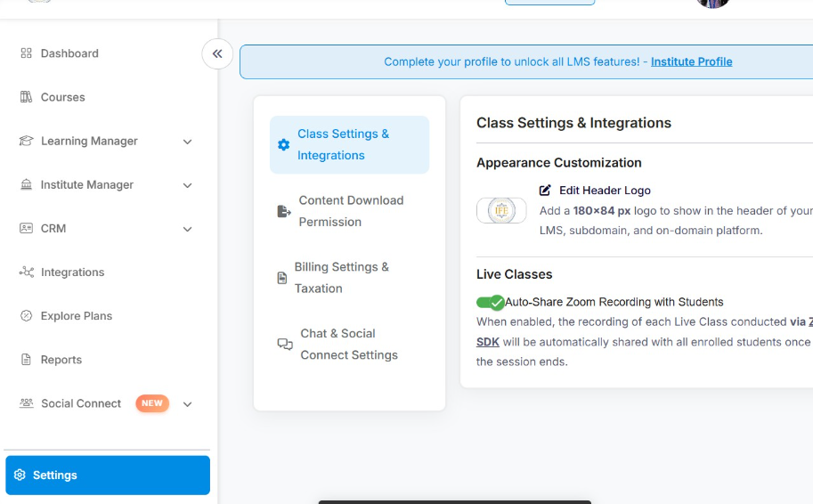Select Chat & Social Connect Settings tab
Image resolution: width=813 pixels, height=504 pixels.
(x=348, y=345)
